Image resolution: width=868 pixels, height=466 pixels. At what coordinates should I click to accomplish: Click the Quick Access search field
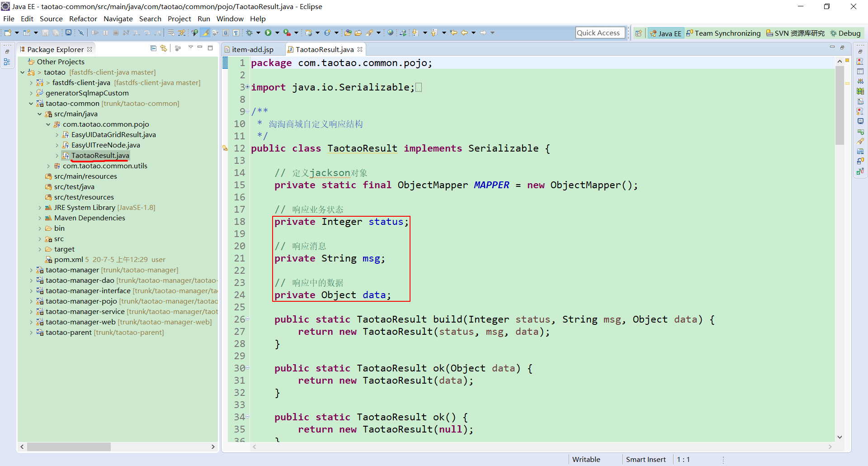point(600,33)
